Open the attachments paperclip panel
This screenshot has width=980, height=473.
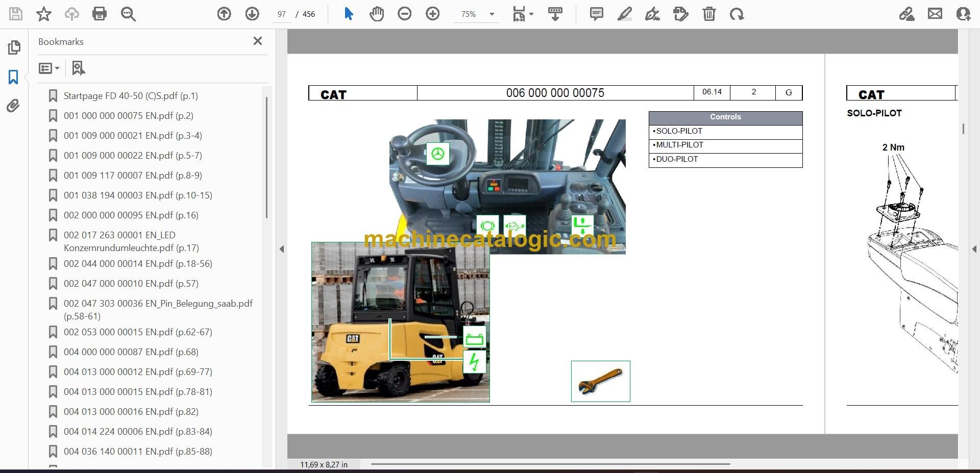[x=14, y=106]
